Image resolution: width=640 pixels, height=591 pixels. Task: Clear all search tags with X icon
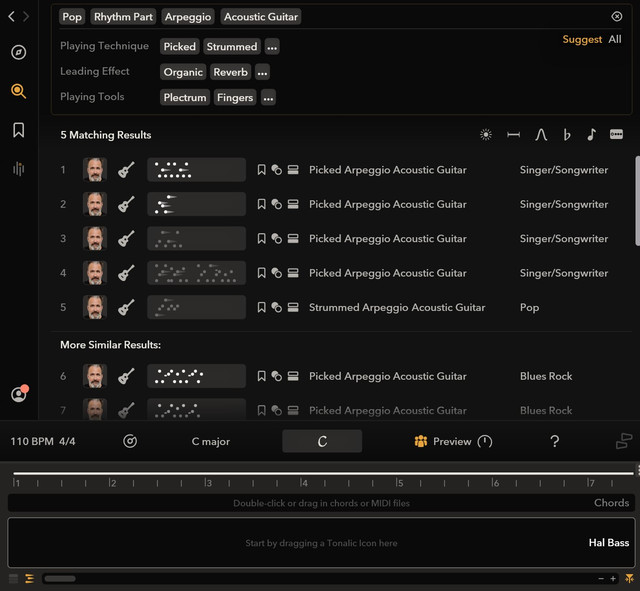(617, 16)
